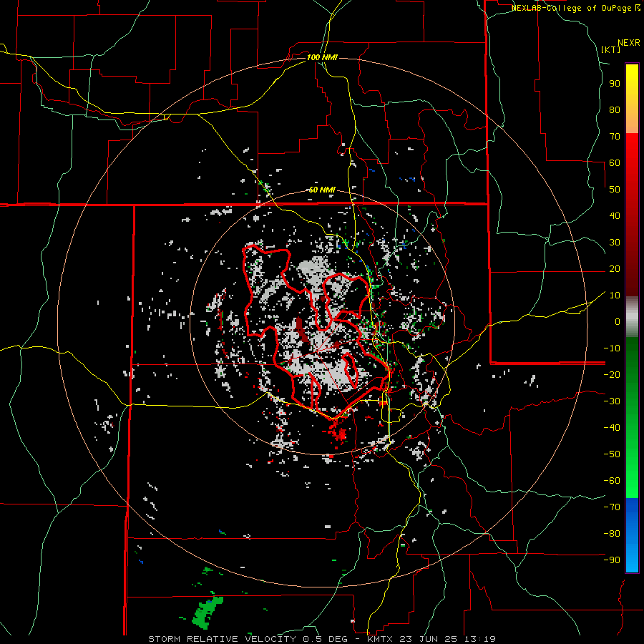This screenshot has width=644, height=644.
Task: Click the red segment of the velocity scale
Action: click(x=632, y=215)
